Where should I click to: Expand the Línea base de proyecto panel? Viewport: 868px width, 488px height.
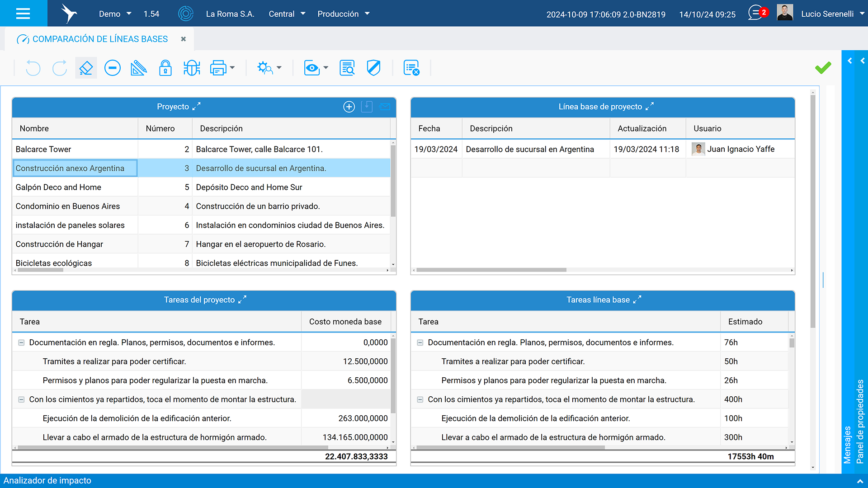[x=649, y=107]
